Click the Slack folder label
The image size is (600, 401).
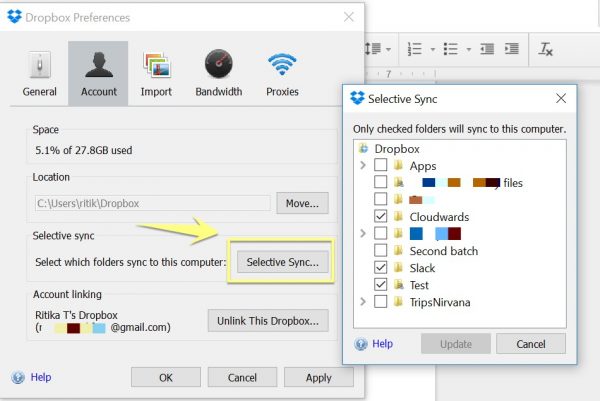point(422,268)
